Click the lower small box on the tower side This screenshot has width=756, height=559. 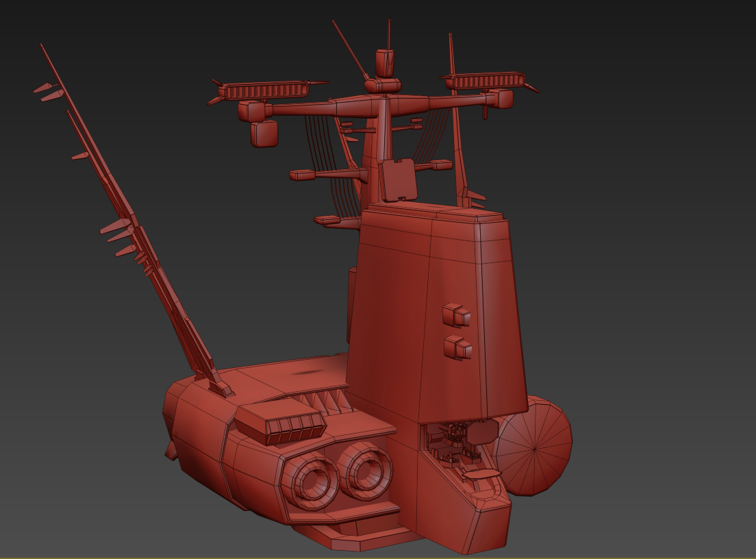457,347
